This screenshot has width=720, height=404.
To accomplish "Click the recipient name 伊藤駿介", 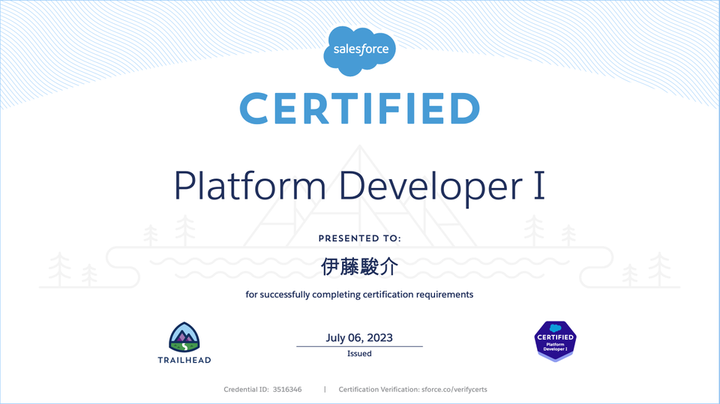I will tap(360, 266).
